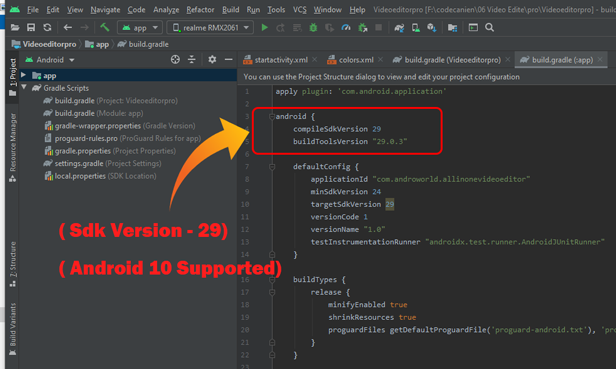Fold the buildTypes block at line 16

[x=272, y=280]
